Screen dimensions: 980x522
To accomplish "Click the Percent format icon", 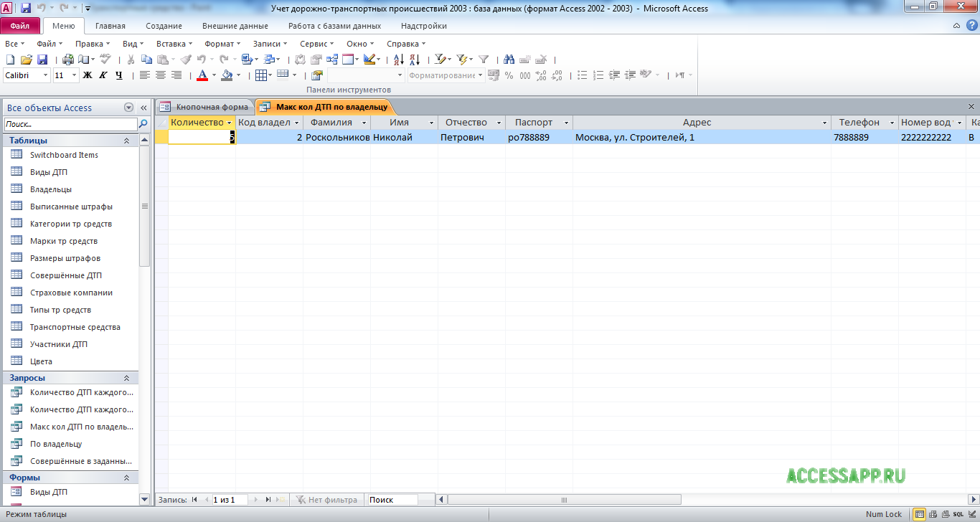I will coord(509,75).
